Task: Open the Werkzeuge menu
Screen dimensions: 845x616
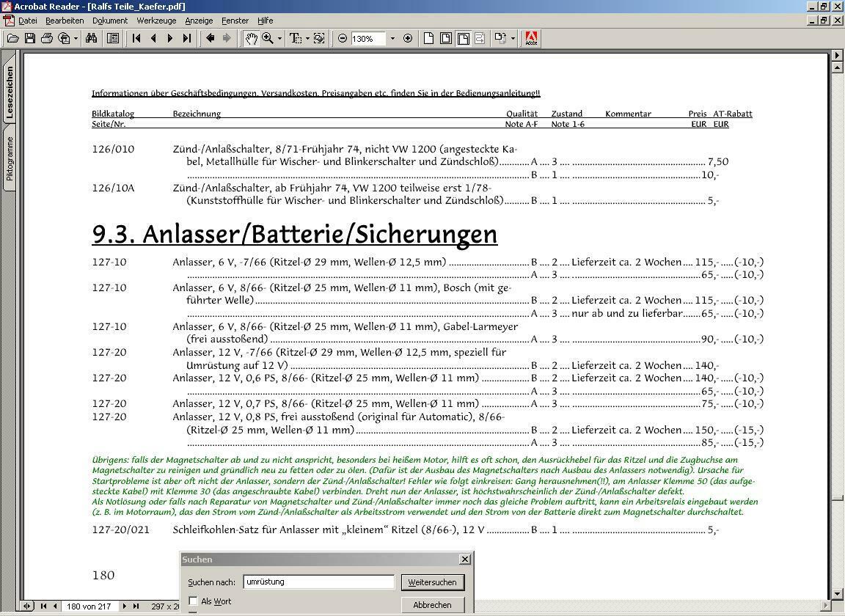Action: [156, 21]
